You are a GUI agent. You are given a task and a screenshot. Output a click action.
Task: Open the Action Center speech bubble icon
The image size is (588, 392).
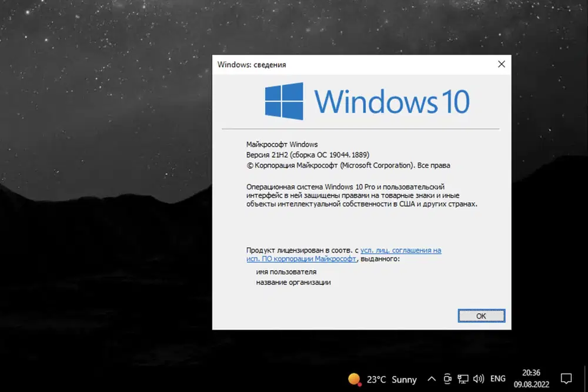(566, 379)
